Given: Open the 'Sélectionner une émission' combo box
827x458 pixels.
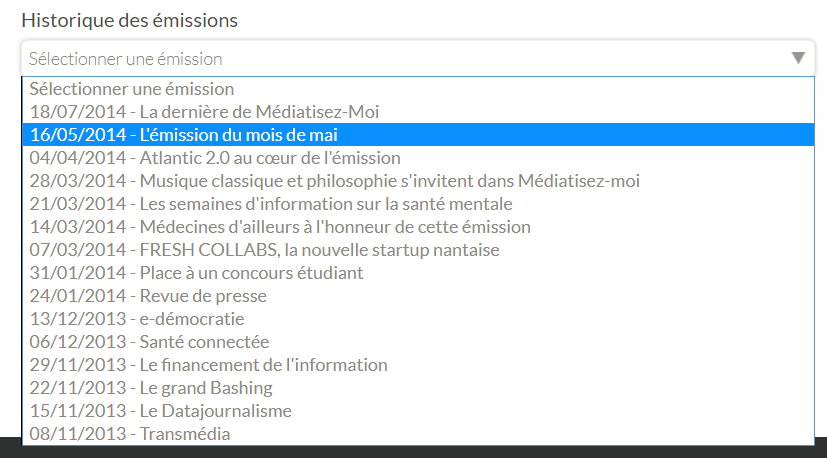Looking at the screenshot, I should tap(400, 58).
